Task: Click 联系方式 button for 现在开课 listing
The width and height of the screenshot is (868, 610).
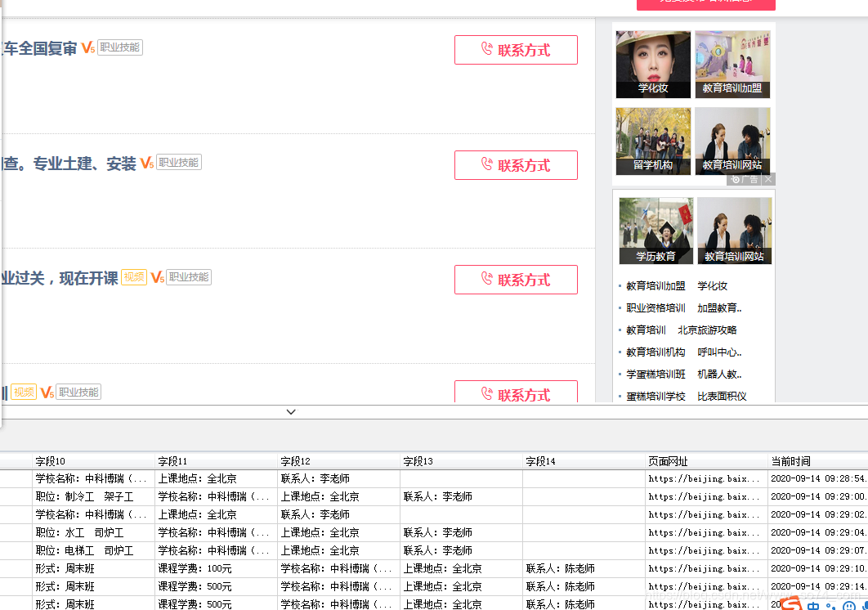Action: coord(516,280)
